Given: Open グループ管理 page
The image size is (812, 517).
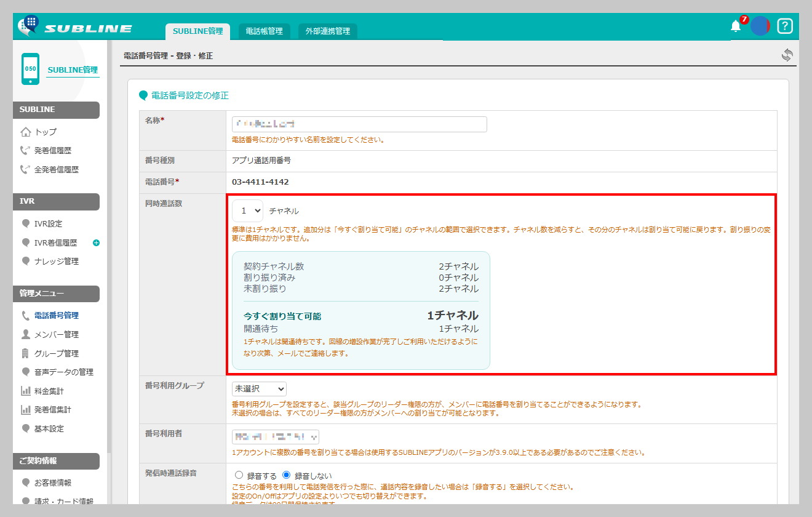Looking at the screenshot, I should tap(57, 353).
